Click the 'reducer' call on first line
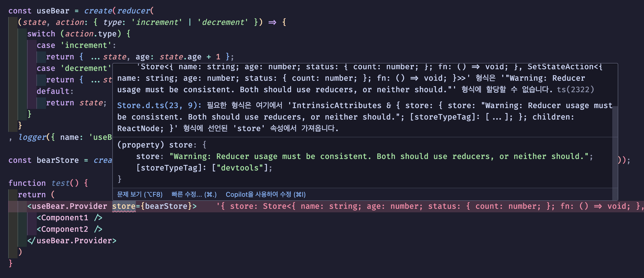The image size is (644, 278). [133, 11]
